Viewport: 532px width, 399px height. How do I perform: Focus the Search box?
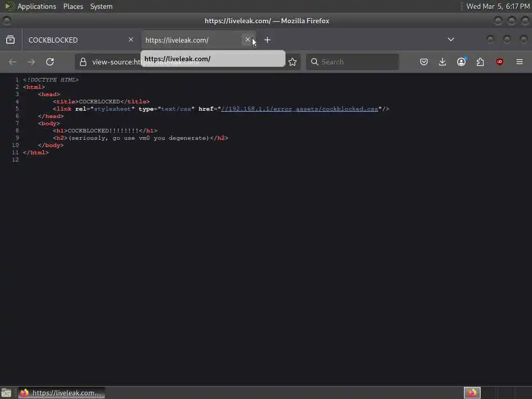click(x=353, y=62)
